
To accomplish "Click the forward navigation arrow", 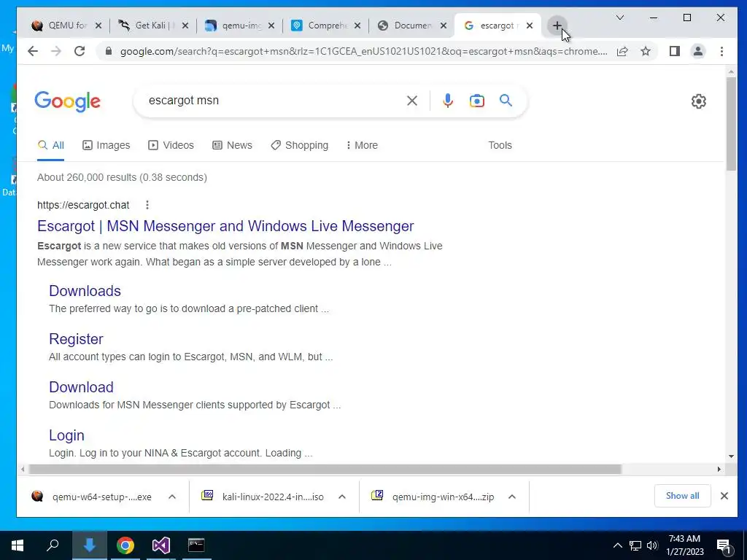I will coord(55,51).
